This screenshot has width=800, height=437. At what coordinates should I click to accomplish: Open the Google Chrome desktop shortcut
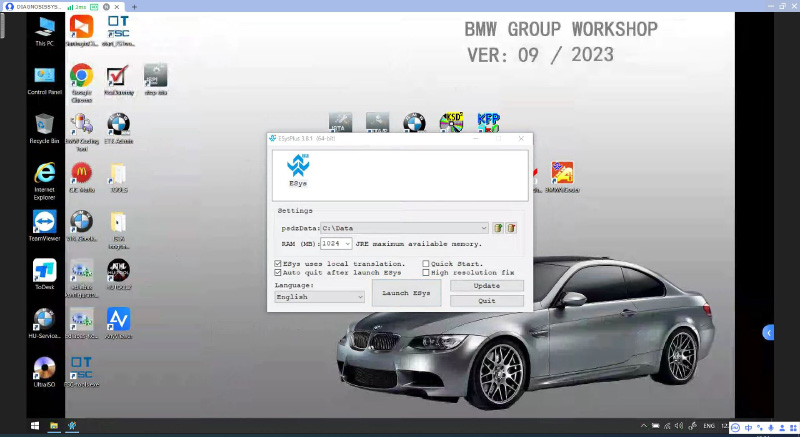pos(81,76)
